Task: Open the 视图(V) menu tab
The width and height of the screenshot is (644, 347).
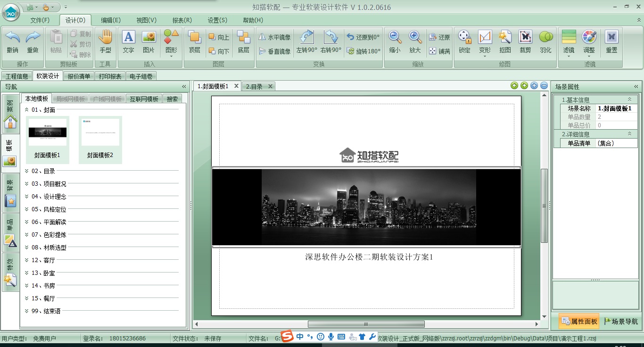Action: 147,20
